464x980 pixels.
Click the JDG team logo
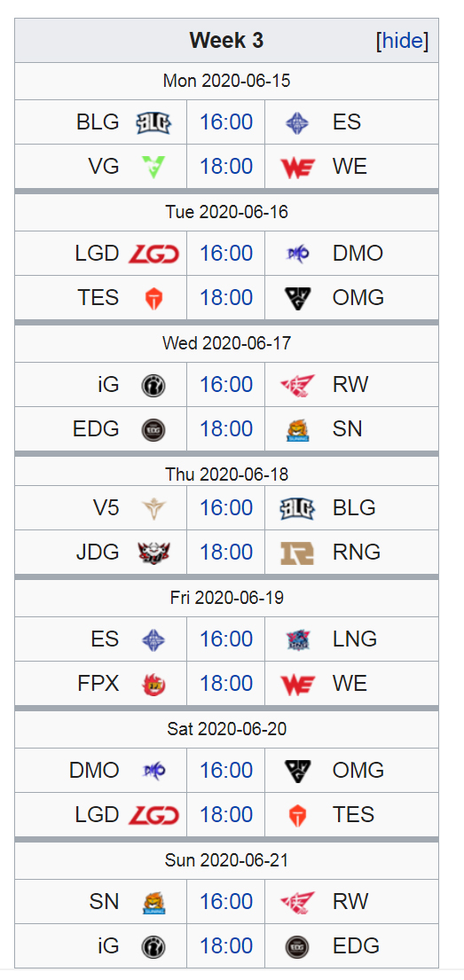(x=153, y=553)
